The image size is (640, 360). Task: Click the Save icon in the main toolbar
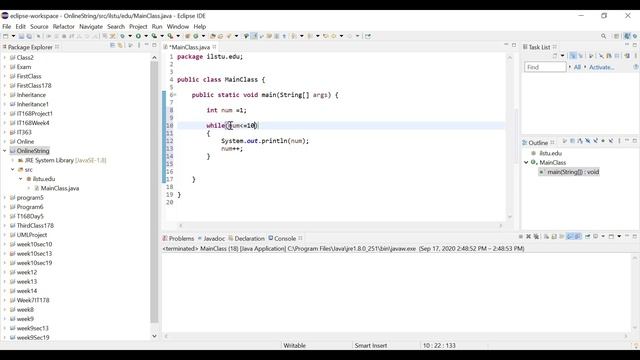pyautogui.click(x=22, y=36)
